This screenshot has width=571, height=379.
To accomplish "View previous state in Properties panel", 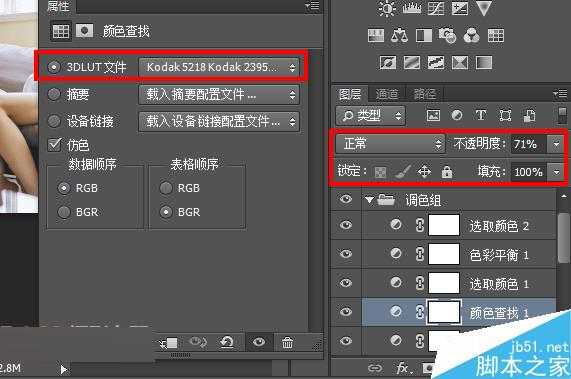I will 198,342.
